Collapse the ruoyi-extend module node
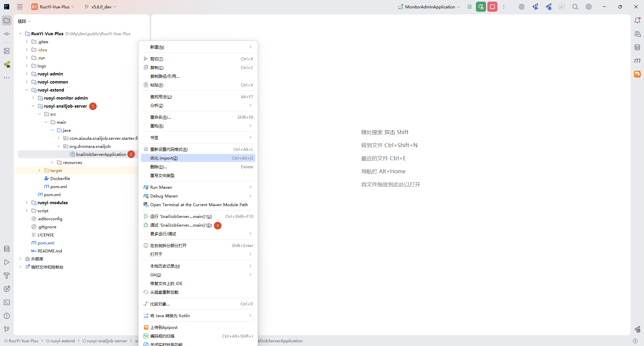Image resolution: width=644 pixels, height=346 pixels. [27, 90]
